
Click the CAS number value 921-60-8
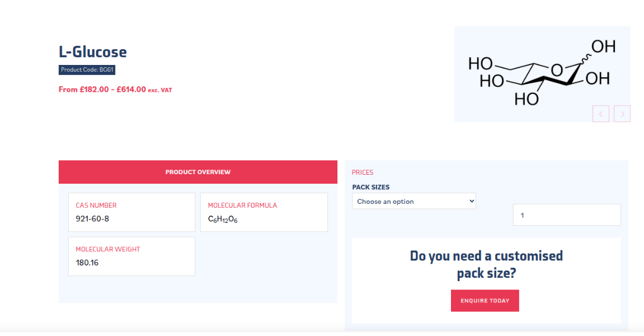pyautogui.click(x=92, y=219)
